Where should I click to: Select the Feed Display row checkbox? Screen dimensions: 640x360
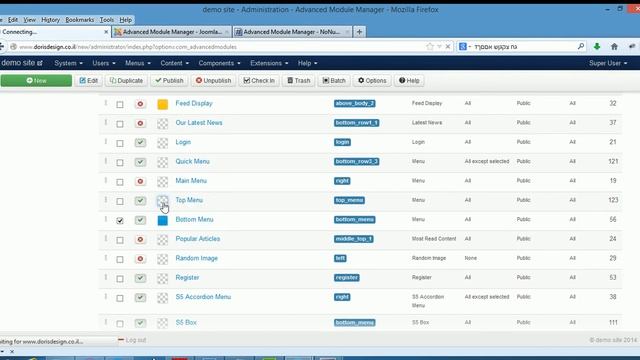(120, 104)
